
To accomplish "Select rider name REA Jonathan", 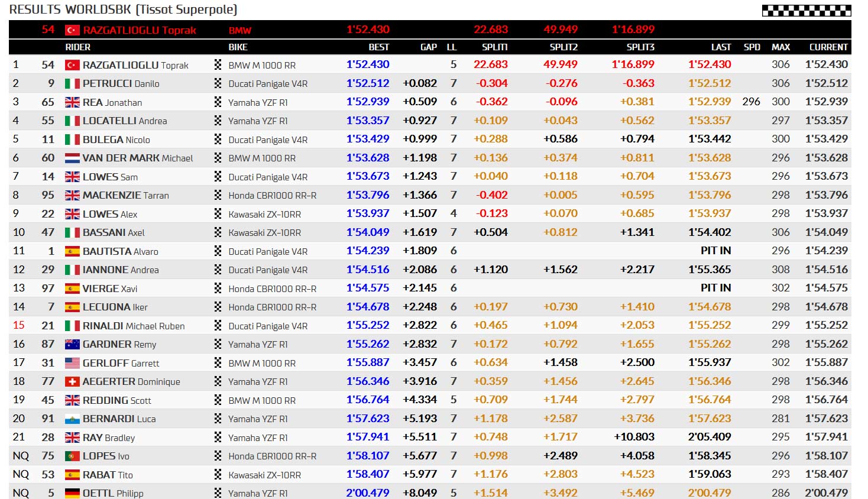I will 112,102.
